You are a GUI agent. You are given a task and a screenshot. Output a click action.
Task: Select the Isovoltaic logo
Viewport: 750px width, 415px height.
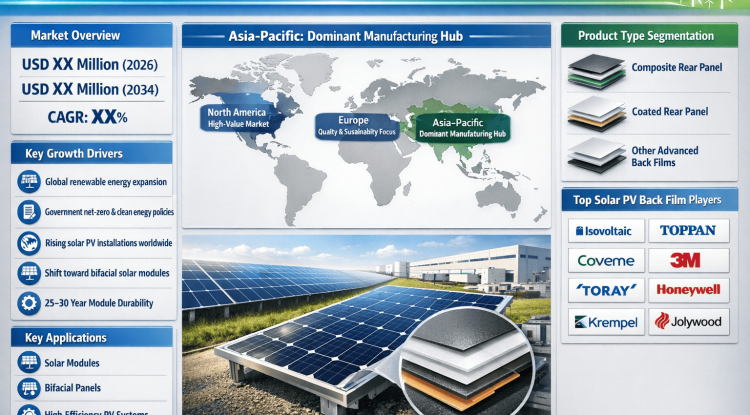(x=606, y=231)
